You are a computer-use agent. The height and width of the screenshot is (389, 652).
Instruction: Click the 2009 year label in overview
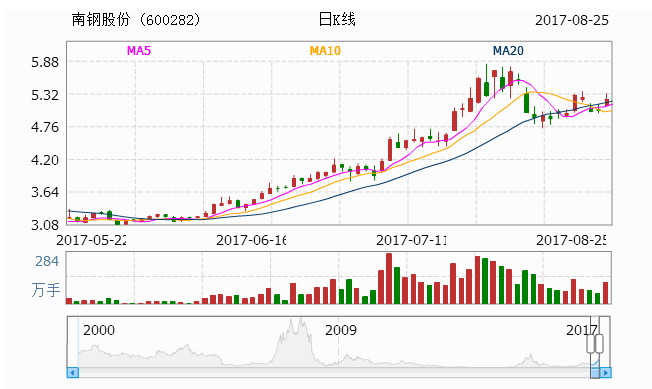tap(341, 330)
